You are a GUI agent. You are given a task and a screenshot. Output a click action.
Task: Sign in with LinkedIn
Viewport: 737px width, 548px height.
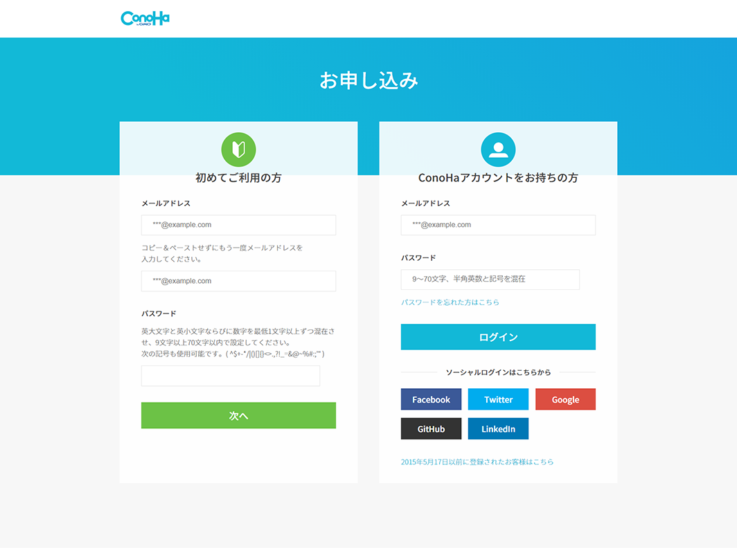tap(498, 429)
